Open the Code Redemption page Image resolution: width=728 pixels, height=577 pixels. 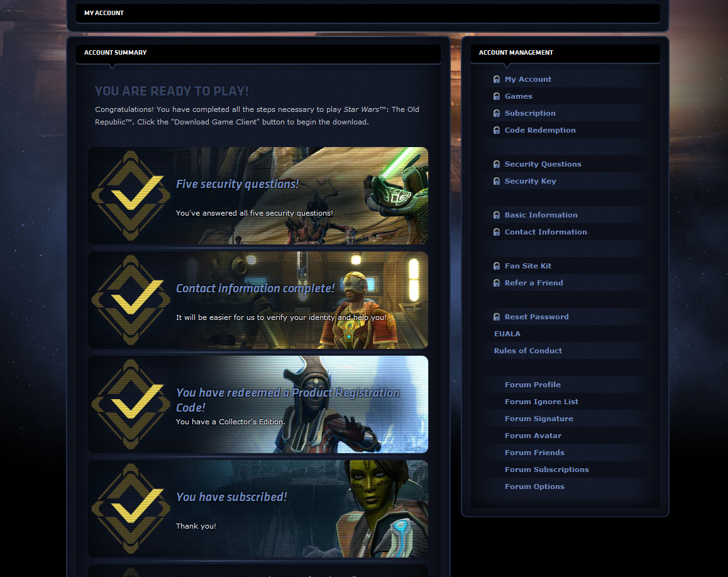coord(539,130)
